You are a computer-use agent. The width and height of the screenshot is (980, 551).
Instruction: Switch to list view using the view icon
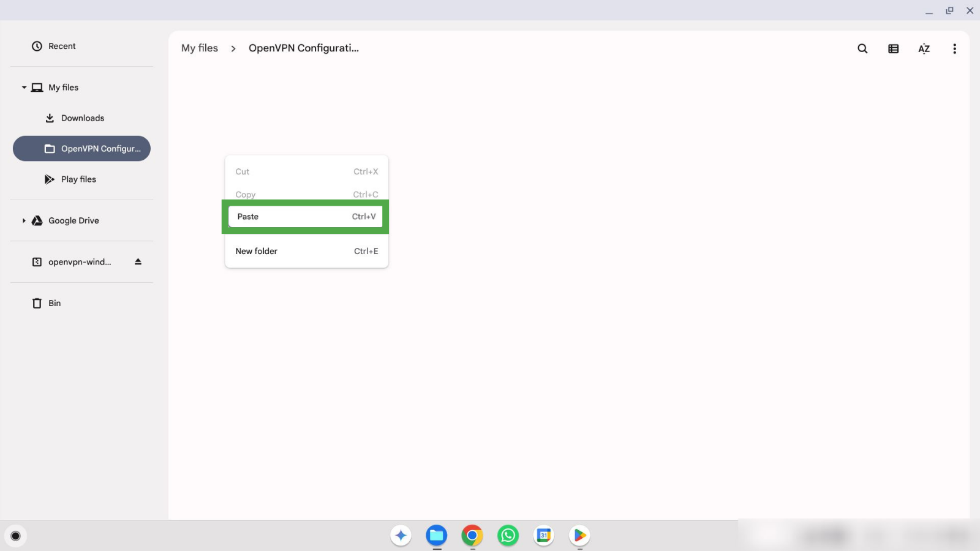(x=893, y=48)
